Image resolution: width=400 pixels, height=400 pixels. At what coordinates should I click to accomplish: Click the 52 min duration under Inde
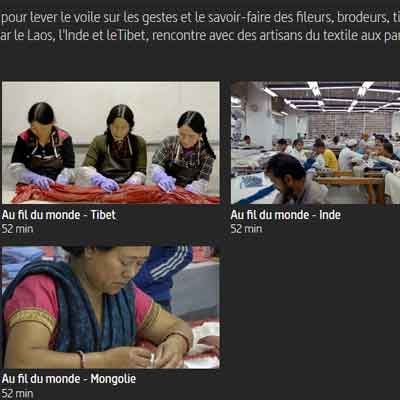point(246,229)
